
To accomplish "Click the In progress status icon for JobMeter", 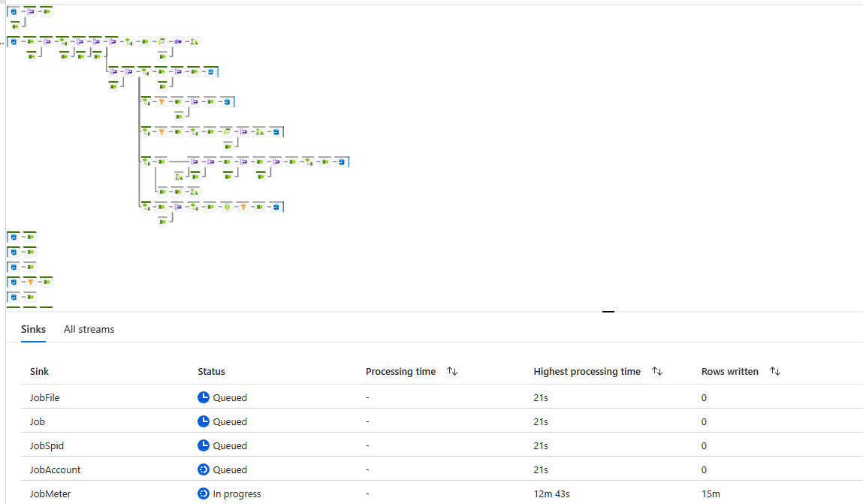I will [203, 493].
